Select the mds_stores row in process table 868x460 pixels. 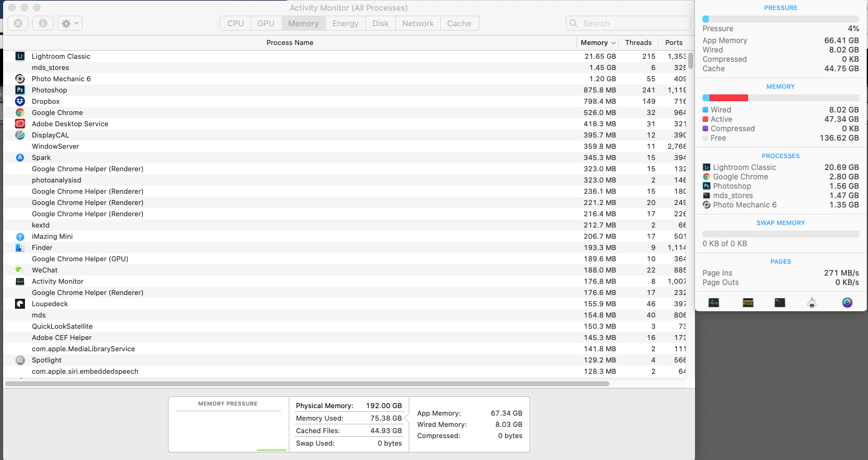[345, 67]
